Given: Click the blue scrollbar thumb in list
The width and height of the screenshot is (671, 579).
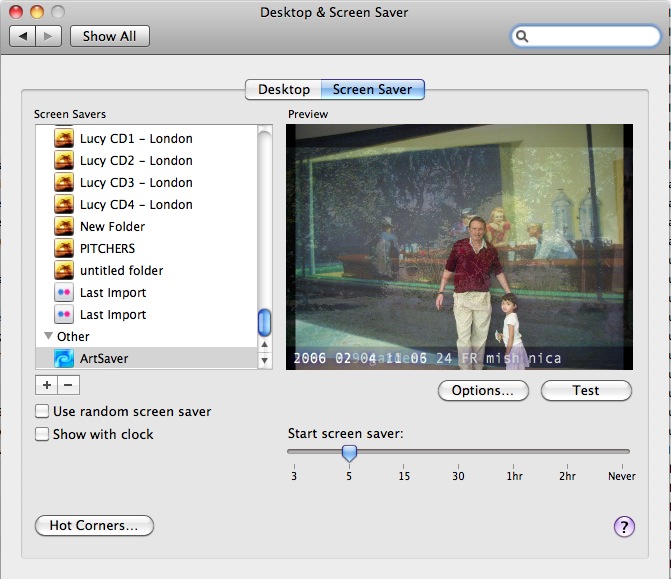Looking at the screenshot, I should click(x=264, y=322).
